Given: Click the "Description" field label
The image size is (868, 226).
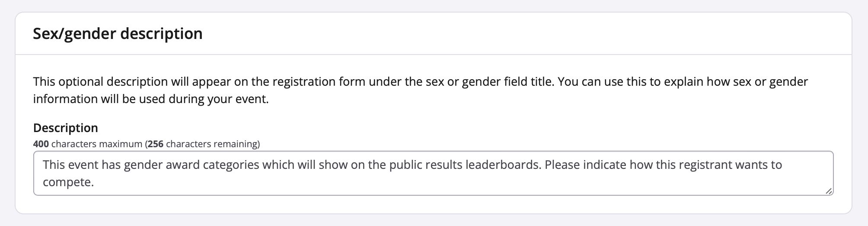Looking at the screenshot, I should pos(66,128).
